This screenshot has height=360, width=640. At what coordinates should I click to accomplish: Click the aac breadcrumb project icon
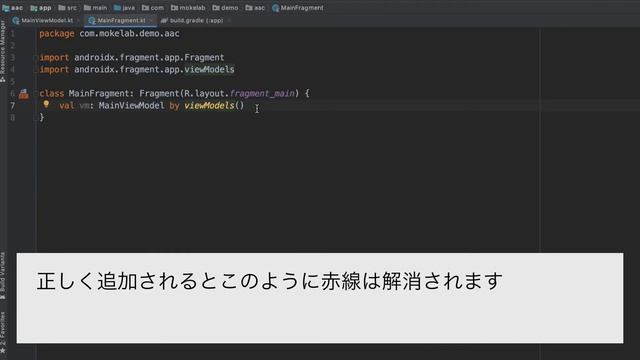6,8
